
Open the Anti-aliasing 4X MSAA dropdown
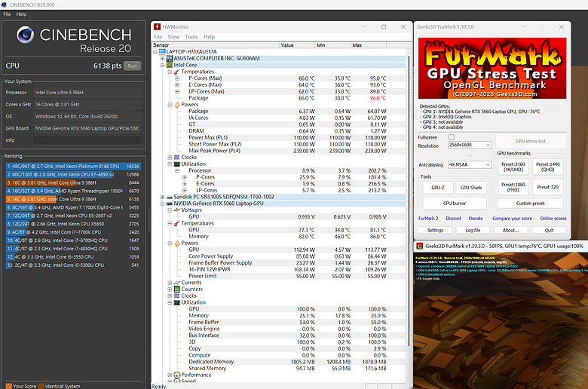click(x=470, y=164)
